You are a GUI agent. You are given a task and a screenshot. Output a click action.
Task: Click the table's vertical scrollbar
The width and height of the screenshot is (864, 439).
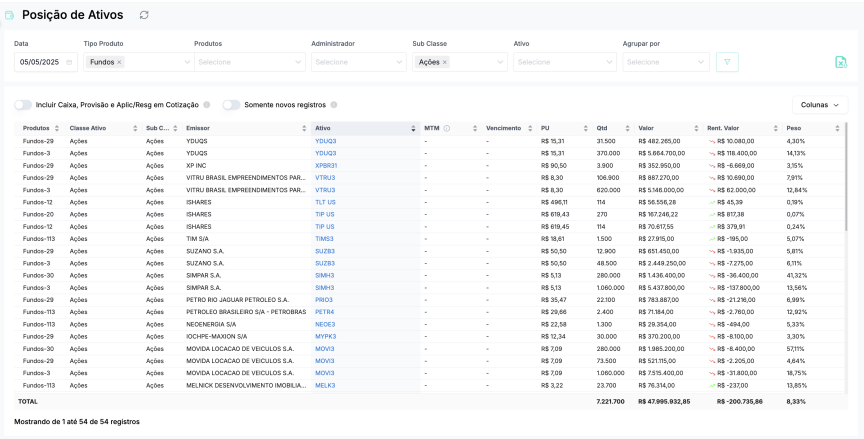coord(846,176)
